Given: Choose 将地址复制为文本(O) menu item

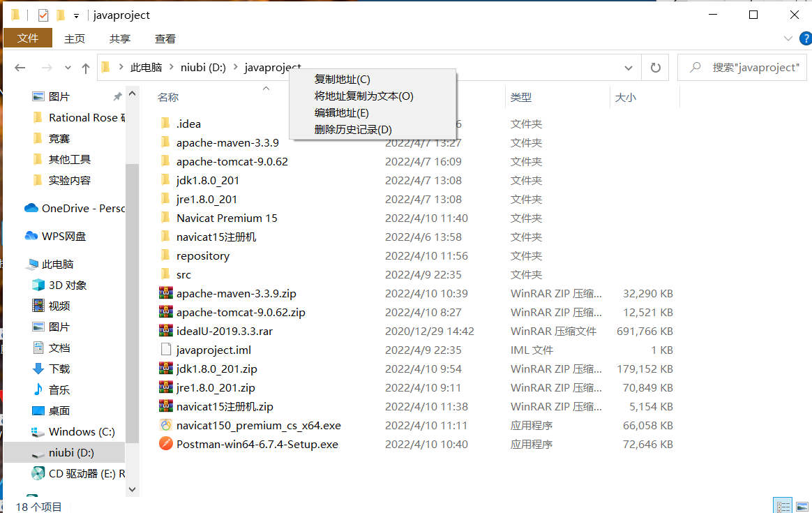Looking at the screenshot, I should coord(373,96).
